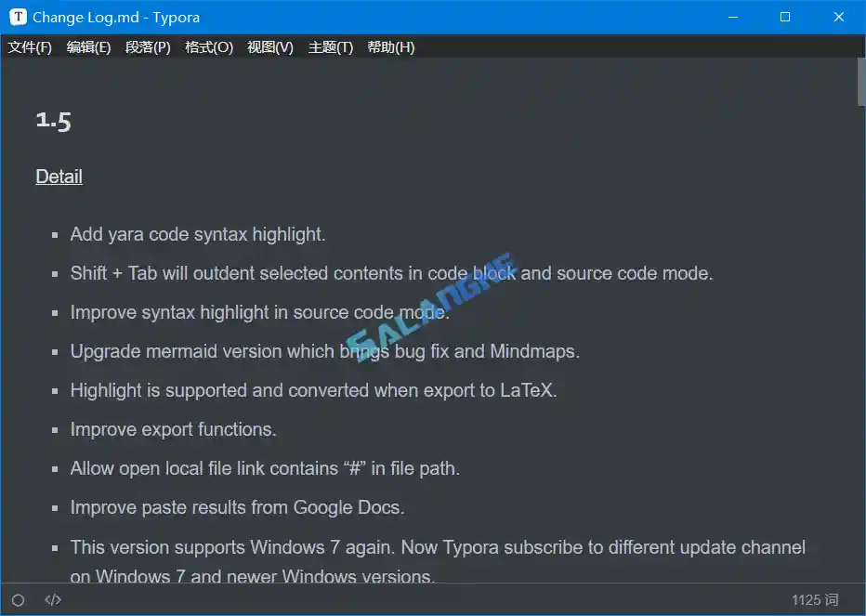The image size is (866, 616).
Task: Open the 编辑(E) menu
Action: click(88, 46)
